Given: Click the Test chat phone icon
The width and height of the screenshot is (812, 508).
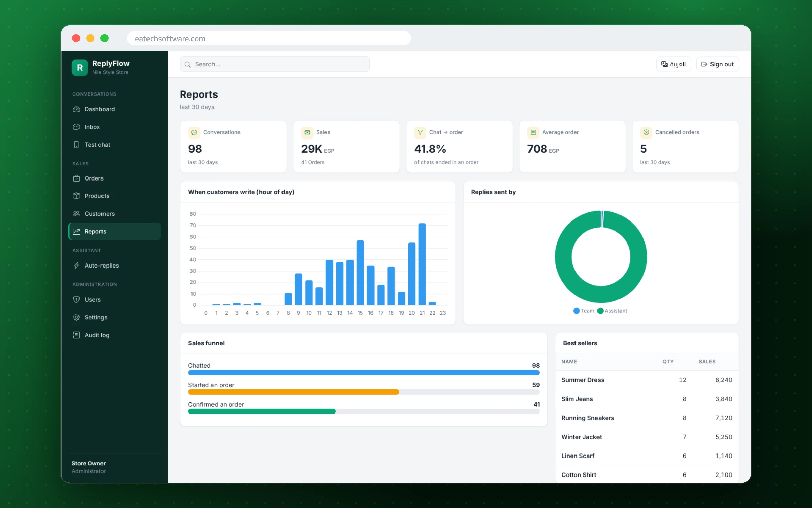Looking at the screenshot, I should point(76,144).
